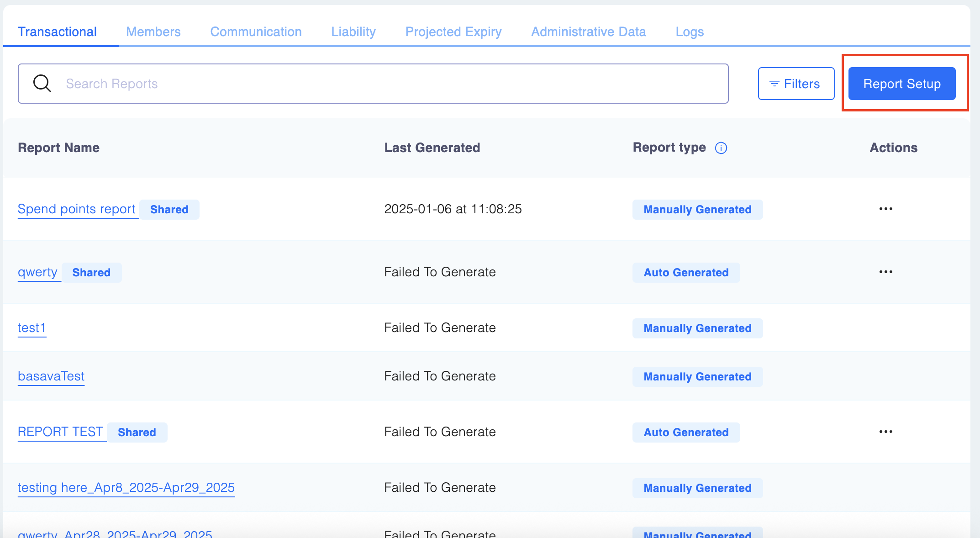Go to the Projected Expiry tab
The width and height of the screenshot is (980, 538).
[453, 32]
